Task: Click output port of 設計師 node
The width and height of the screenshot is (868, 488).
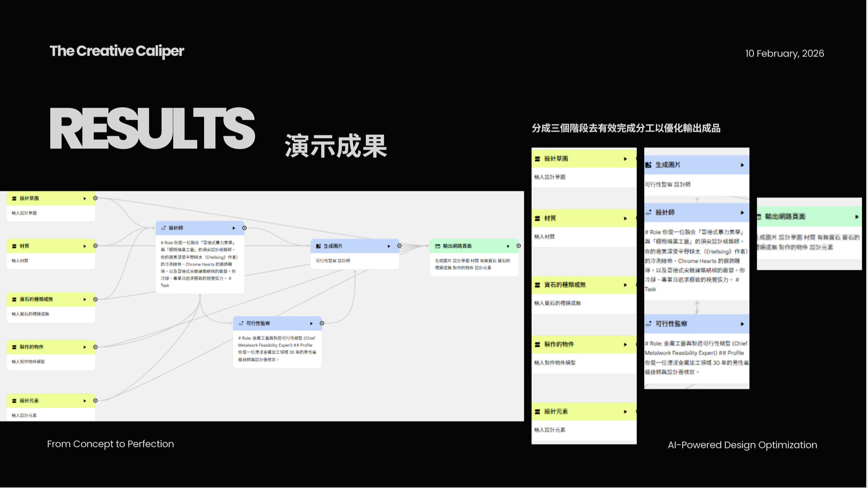Action: pos(245,228)
